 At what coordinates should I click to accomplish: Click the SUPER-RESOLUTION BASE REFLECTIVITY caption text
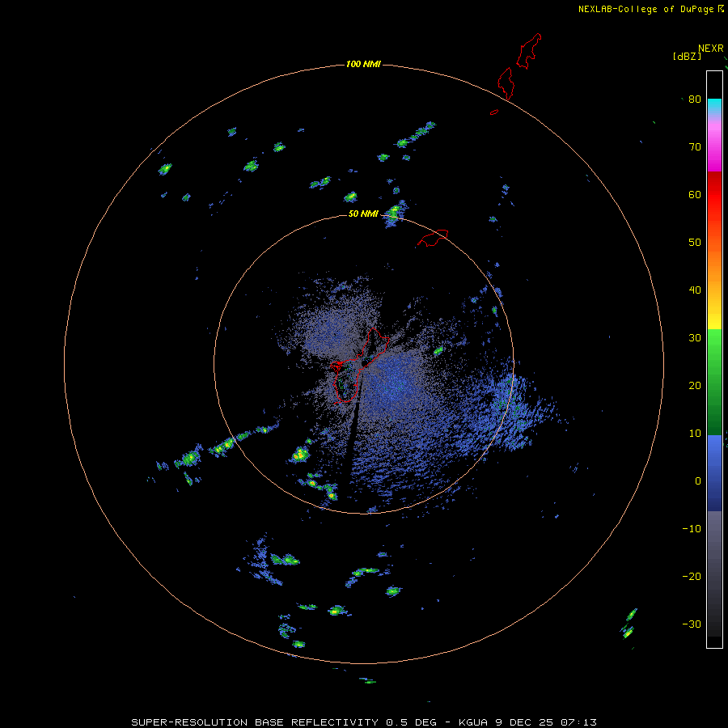[x=253, y=722]
